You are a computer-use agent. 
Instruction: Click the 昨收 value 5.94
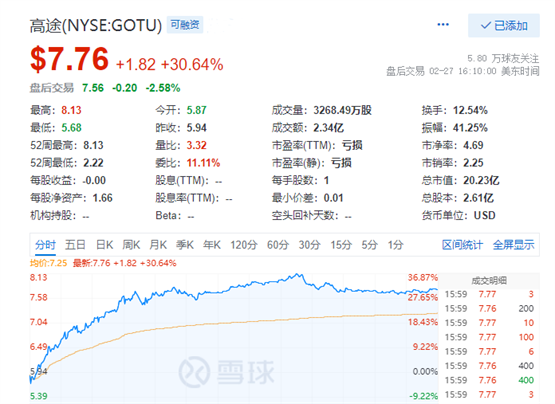click(x=196, y=127)
